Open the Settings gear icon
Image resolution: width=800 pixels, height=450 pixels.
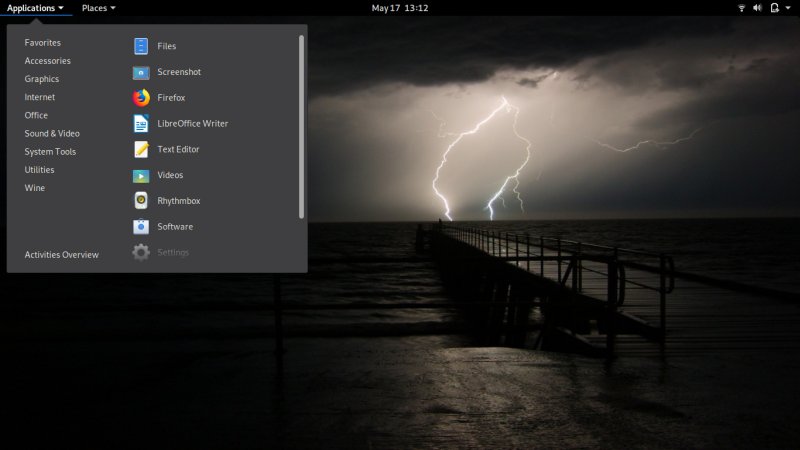141,253
